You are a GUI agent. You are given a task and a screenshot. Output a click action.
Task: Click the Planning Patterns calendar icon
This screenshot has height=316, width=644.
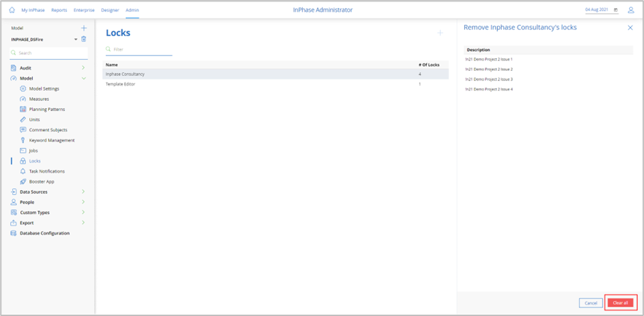[x=23, y=109]
